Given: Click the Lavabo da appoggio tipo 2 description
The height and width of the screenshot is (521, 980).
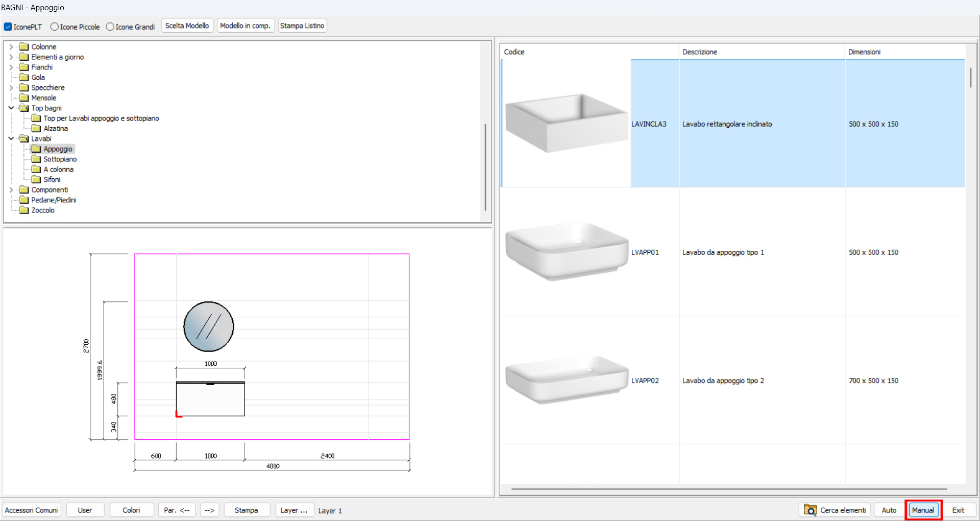Looking at the screenshot, I should (723, 381).
